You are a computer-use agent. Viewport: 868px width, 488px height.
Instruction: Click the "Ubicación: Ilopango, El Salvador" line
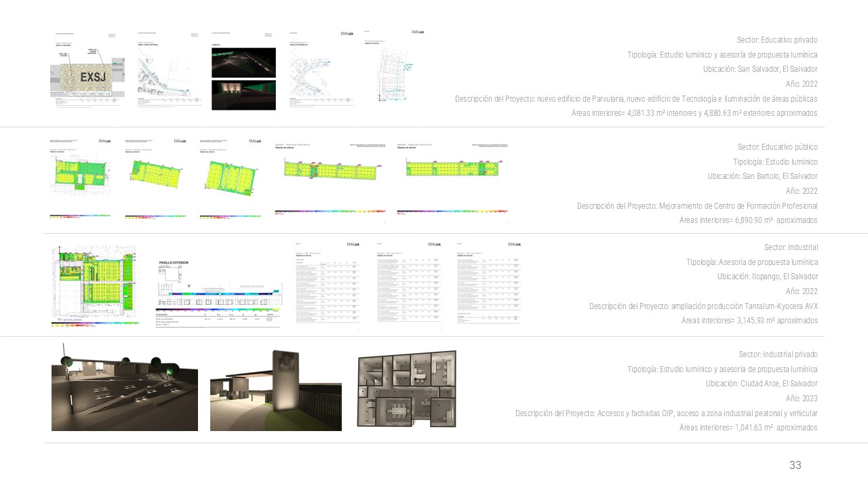(767, 277)
